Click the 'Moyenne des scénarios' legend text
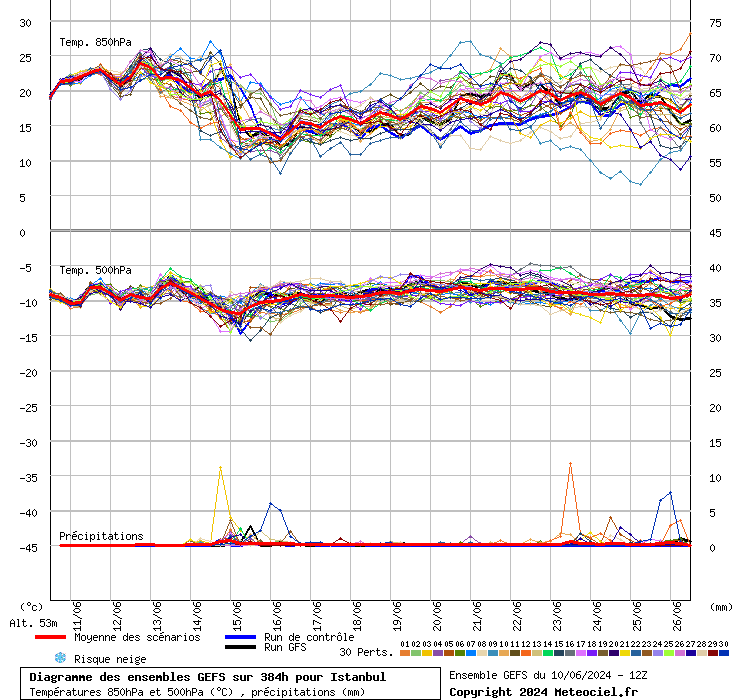The image size is (740, 700). pyautogui.click(x=137, y=637)
